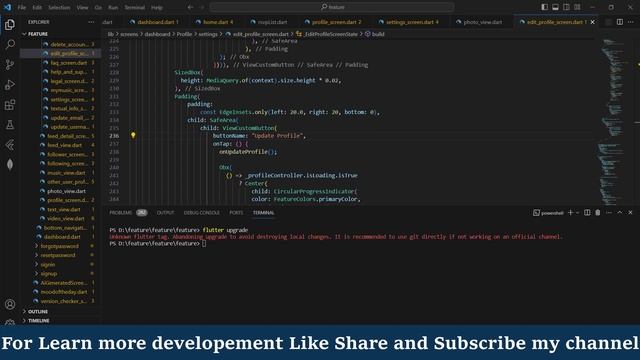640x360 pixels.
Task: Open faq_screen.dart in the explorer
Action: [69, 63]
